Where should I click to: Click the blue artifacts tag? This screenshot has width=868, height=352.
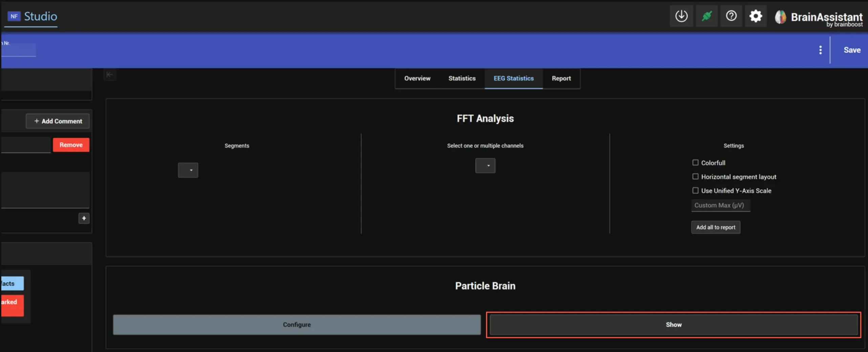(x=12, y=283)
